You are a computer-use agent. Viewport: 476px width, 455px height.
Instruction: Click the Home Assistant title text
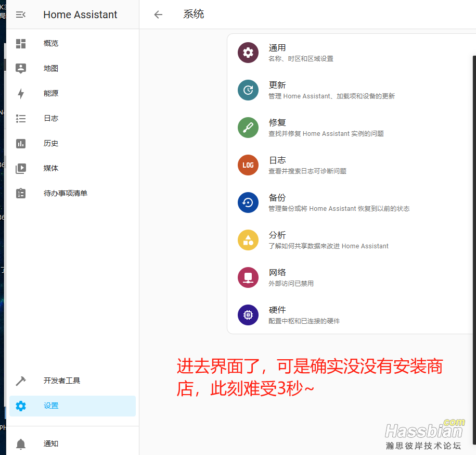tap(80, 15)
